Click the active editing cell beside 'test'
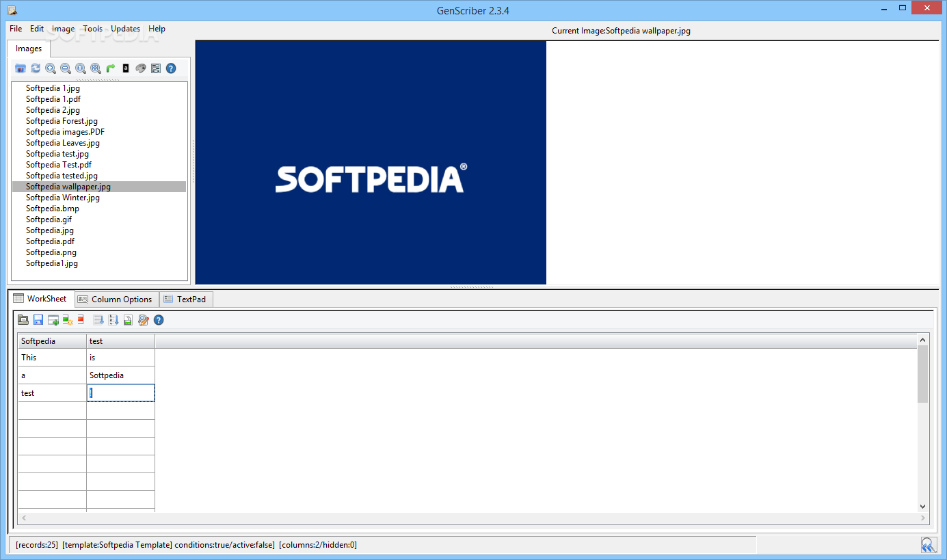This screenshot has height=560, width=947. [x=121, y=393]
